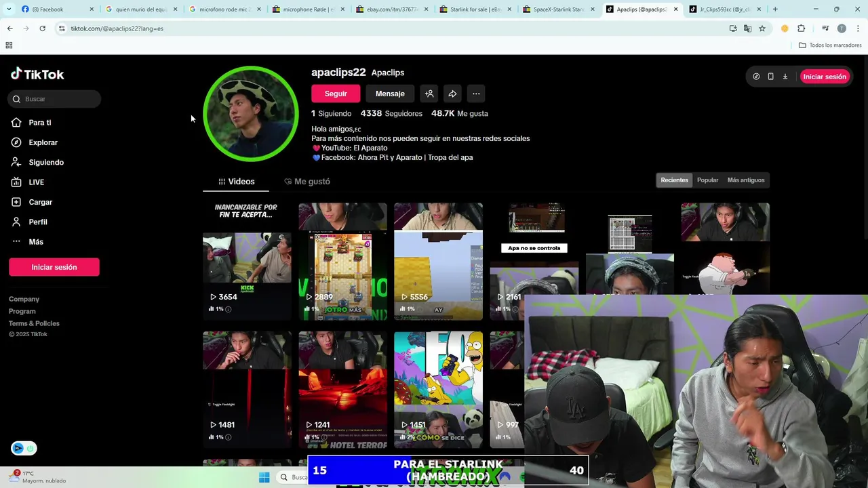The width and height of the screenshot is (868, 488).
Task: Click the download desktop app arrow icon
Action: pyautogui.click(x=785, y=77)
